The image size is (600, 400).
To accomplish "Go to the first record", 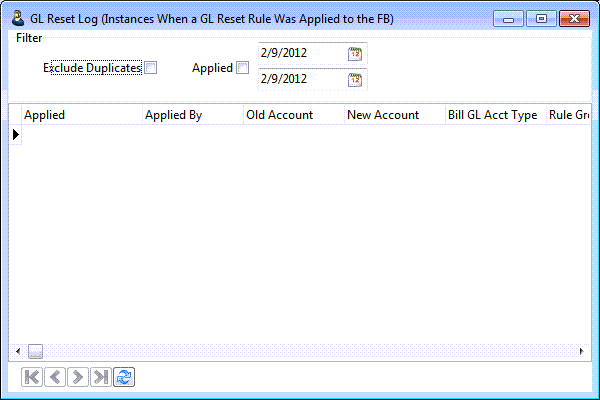I will tap(32, 377).
